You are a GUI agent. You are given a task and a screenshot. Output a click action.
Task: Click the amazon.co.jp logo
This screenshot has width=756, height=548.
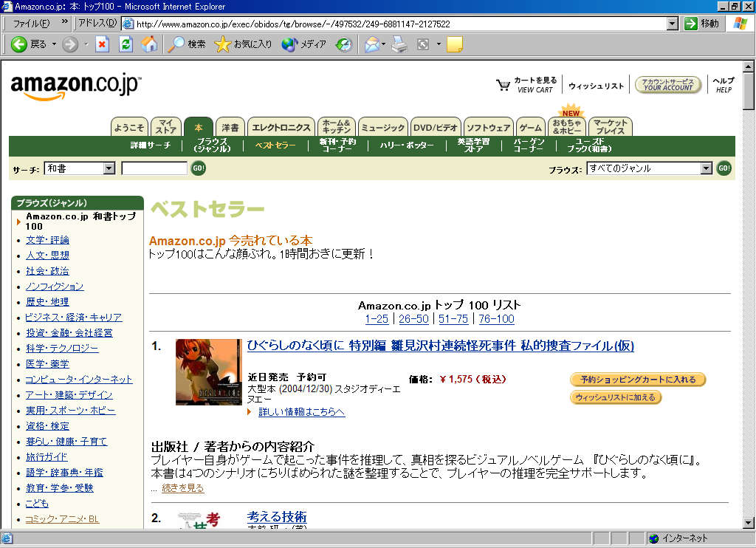point(76,87)
